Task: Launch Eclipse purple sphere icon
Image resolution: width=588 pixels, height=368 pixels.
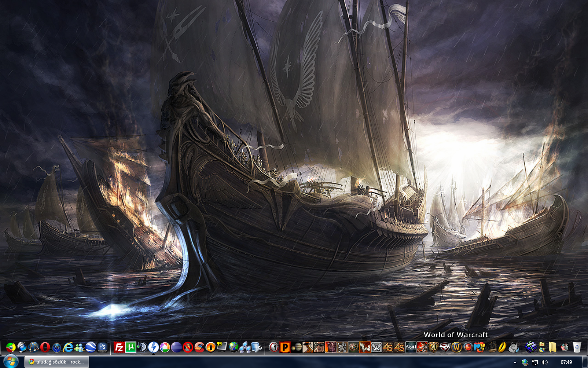Action: pyautogui.click(x=176, y=348)
